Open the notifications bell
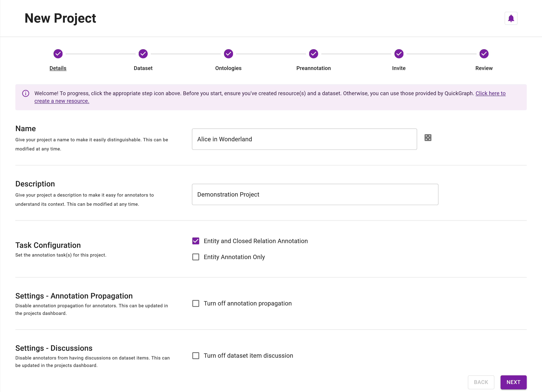 511,18
